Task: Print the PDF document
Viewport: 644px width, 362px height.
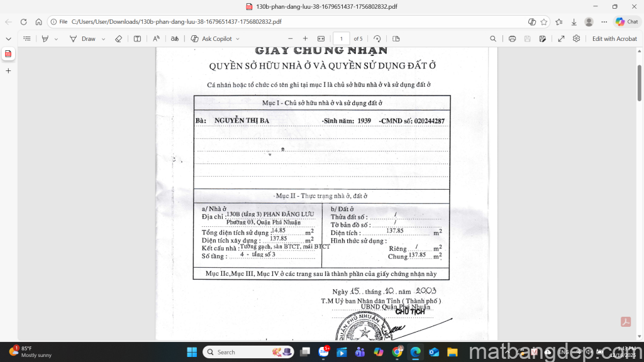Action: click(x=512, y=38)
